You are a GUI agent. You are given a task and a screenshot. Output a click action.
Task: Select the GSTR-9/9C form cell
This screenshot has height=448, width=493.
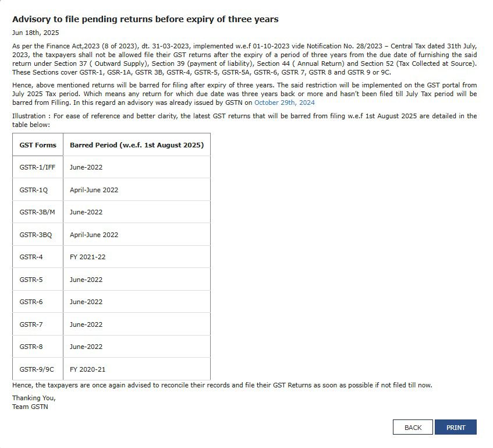pyautogui.click(x=37, y=369)
